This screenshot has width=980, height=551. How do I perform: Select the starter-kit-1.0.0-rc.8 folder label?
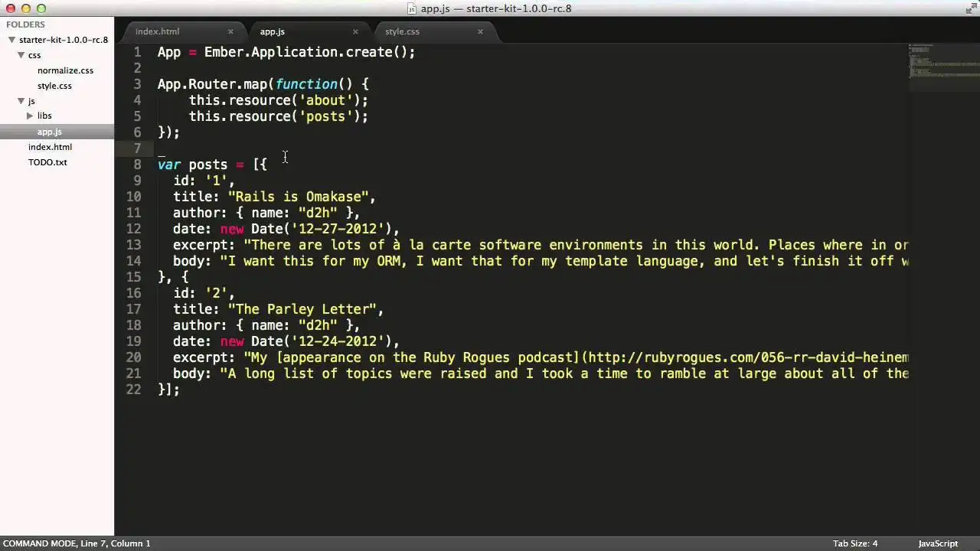pos(64,40)
